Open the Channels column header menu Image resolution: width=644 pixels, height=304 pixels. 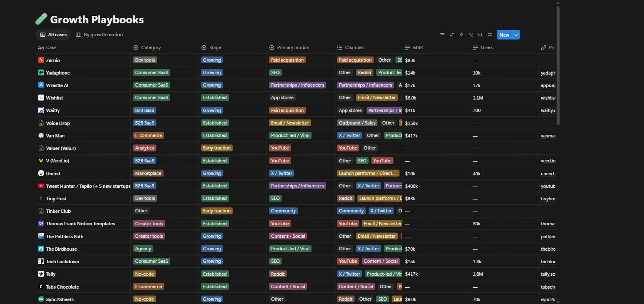(x=368, y=47)
